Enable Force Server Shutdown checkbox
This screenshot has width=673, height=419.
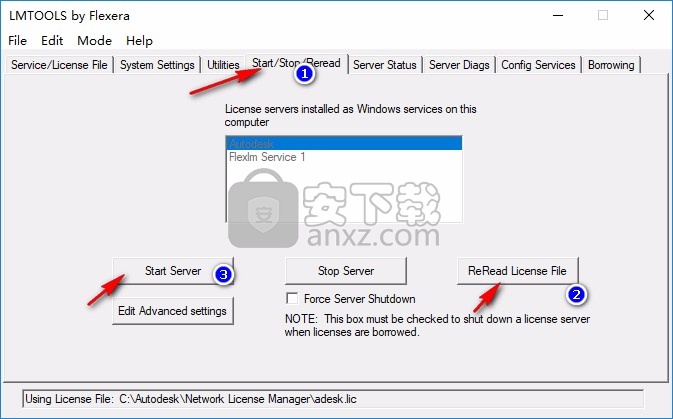[292, 299]
